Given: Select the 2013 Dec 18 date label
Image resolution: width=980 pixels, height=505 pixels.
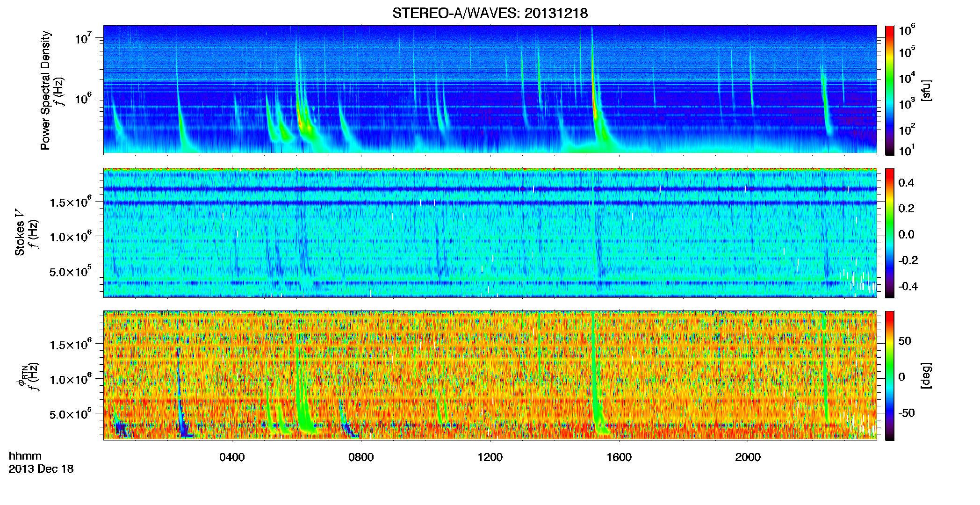Looking at the screenshot, I should (41, 469).
